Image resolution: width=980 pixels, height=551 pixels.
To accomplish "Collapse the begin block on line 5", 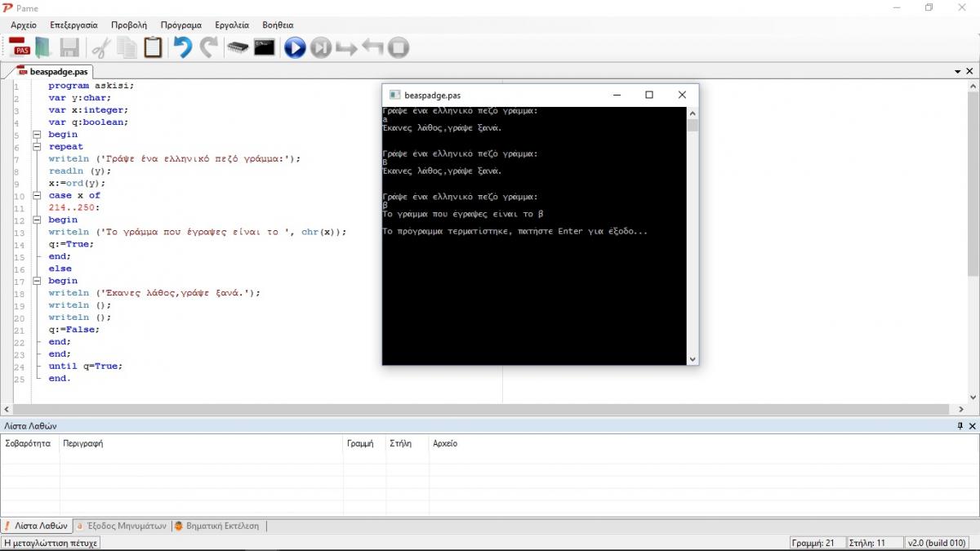I will 37,135.
